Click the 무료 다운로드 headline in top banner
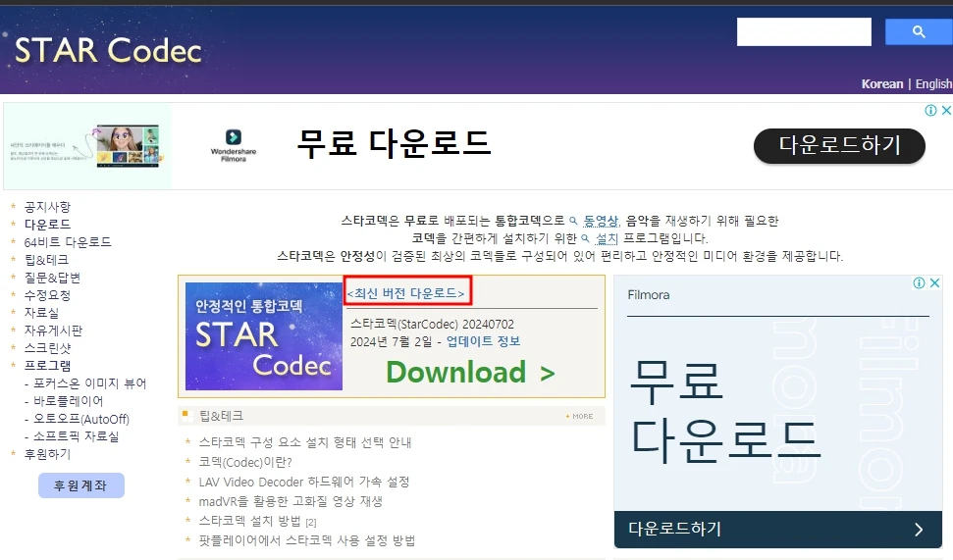 (x=394, y=144)
